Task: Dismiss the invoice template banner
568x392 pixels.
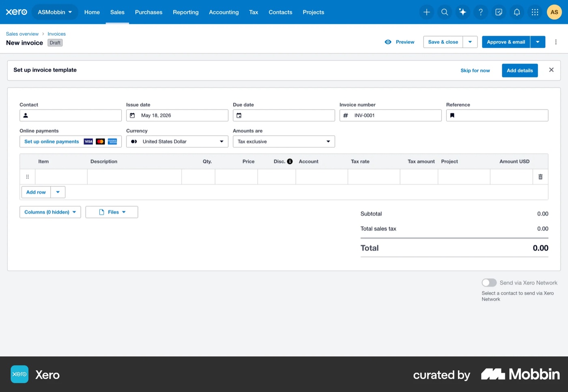Action: 551,70
